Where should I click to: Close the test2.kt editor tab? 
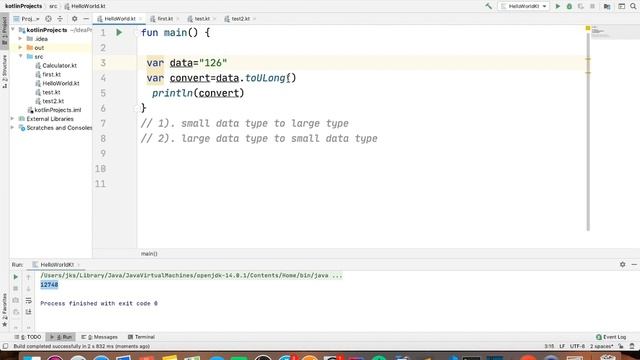[x=254, y=19]
